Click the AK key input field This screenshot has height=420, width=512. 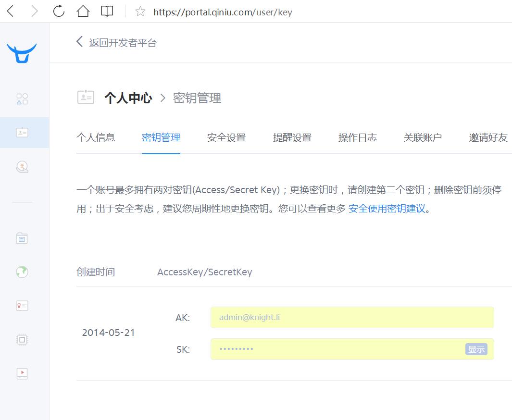(352, 317)
